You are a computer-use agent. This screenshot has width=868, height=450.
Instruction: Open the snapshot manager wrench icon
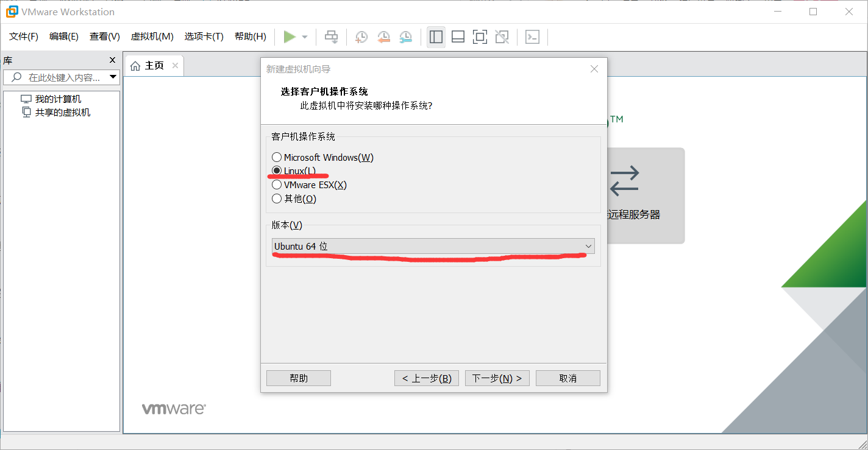[x=405, y=37]
